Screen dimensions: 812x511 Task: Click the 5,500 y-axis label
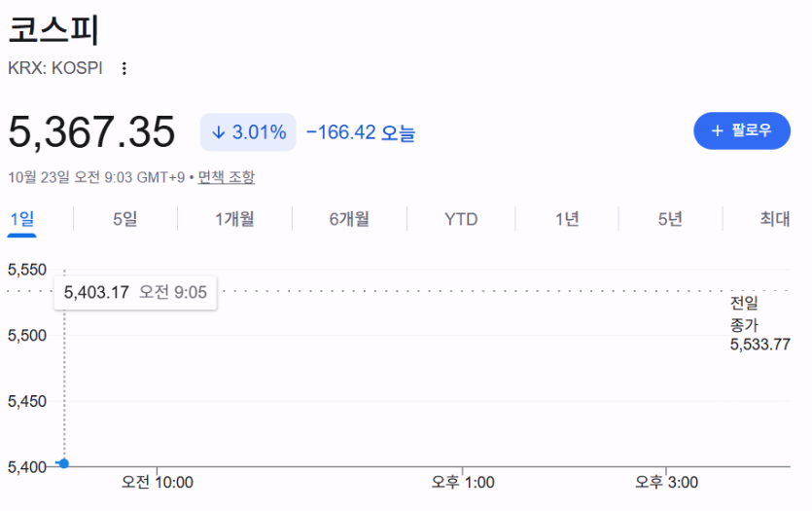[27, 335]
